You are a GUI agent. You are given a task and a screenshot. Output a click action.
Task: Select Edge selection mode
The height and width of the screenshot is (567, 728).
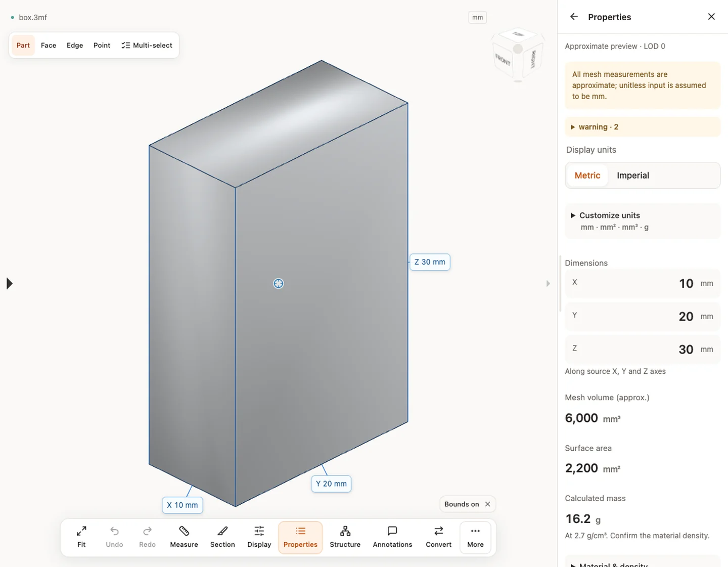75,46
